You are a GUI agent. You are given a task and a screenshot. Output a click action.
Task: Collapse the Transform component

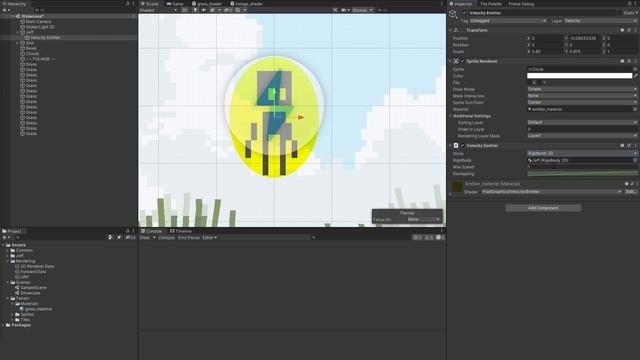(451, 30)
